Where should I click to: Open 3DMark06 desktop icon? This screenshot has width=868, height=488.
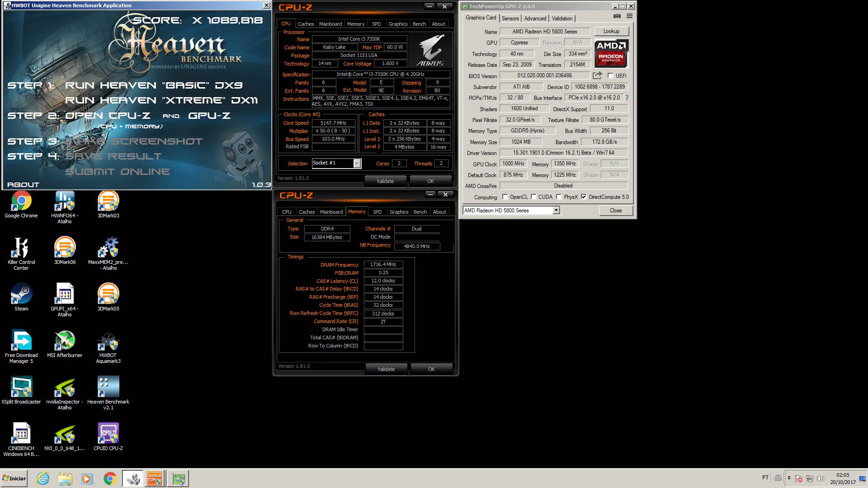tap(65, 251)
